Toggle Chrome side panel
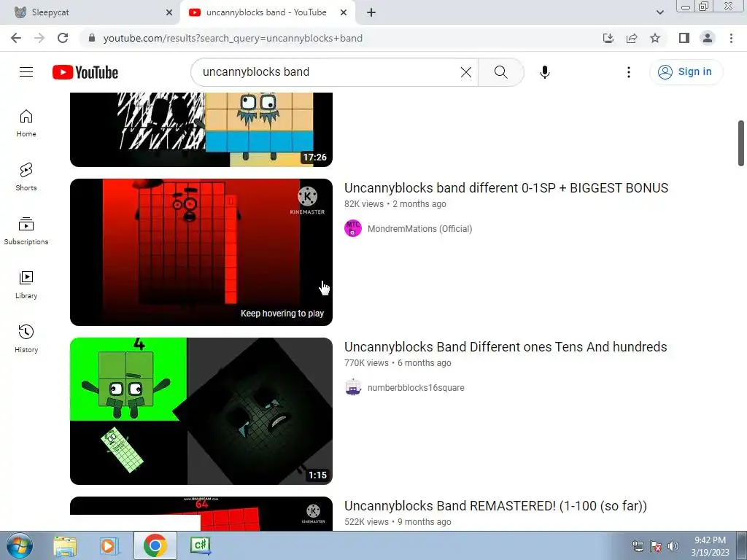This screenshot has width=747, height=560. (684, 38)
